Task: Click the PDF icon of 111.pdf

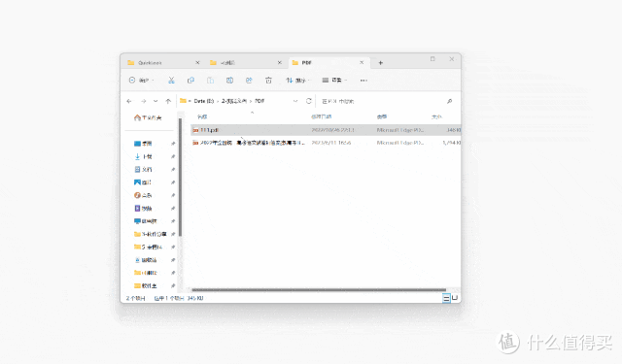Action: tap(195, 130)
